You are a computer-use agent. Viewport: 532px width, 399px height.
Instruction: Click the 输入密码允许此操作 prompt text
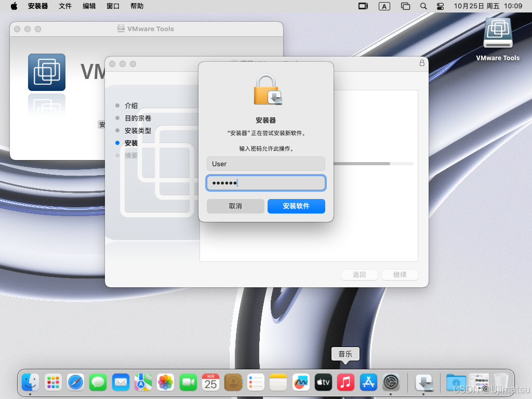click(x=266, y=149)
